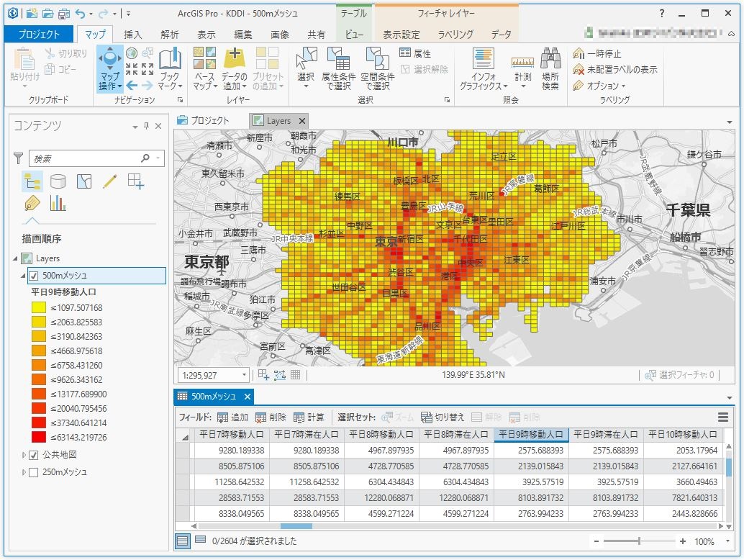
Task: Click the 平日7時移動人口 column header
Action: (232, 435)
